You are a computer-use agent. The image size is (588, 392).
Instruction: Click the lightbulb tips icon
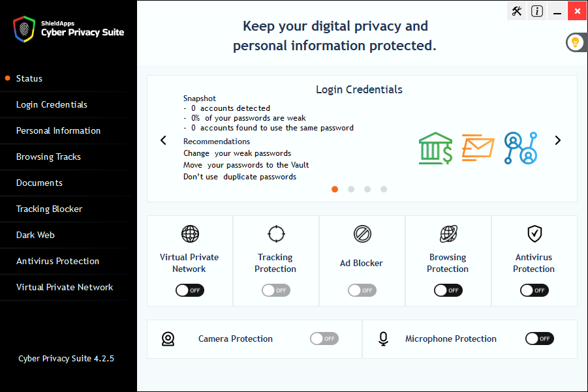pyautogui.click(x=575, y=42)
